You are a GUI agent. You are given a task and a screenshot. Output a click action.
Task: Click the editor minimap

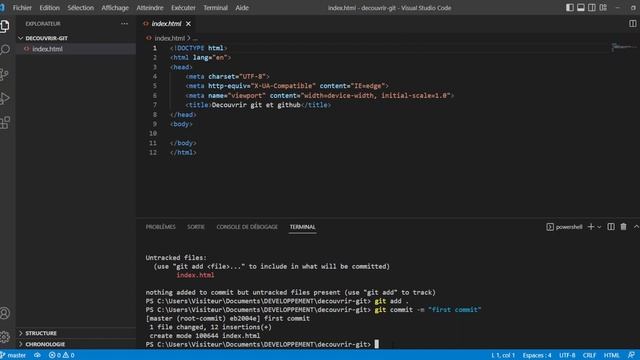click(623, 47)
